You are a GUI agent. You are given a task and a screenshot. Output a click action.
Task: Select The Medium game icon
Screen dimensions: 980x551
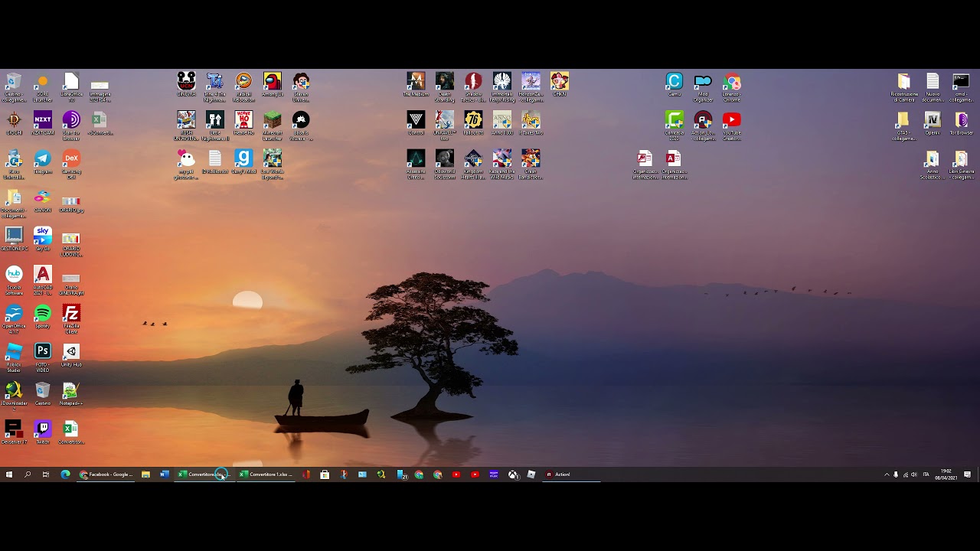point(416,85)
